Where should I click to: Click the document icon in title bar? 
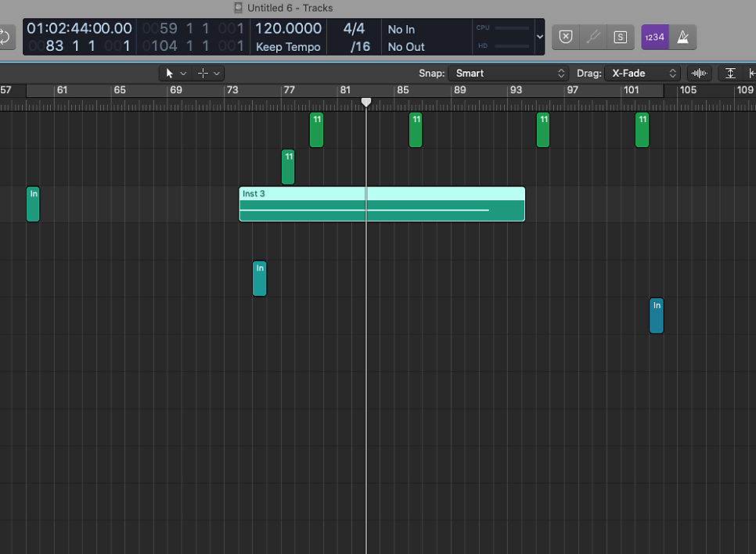[x=238, y=8]
